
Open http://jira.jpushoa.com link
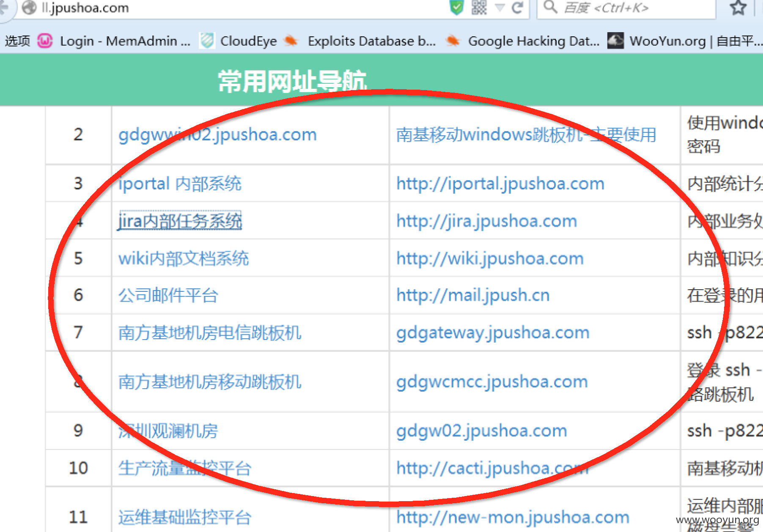[487, 221]
